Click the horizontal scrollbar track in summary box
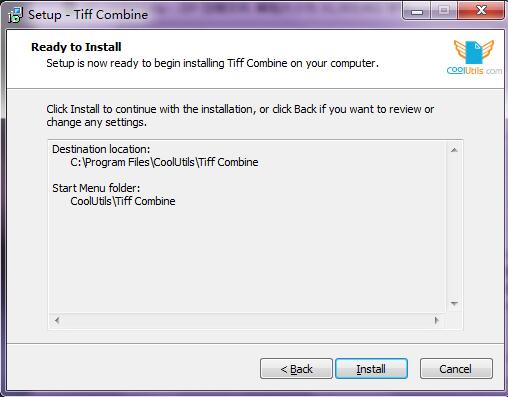 click(x=247, y=321)
